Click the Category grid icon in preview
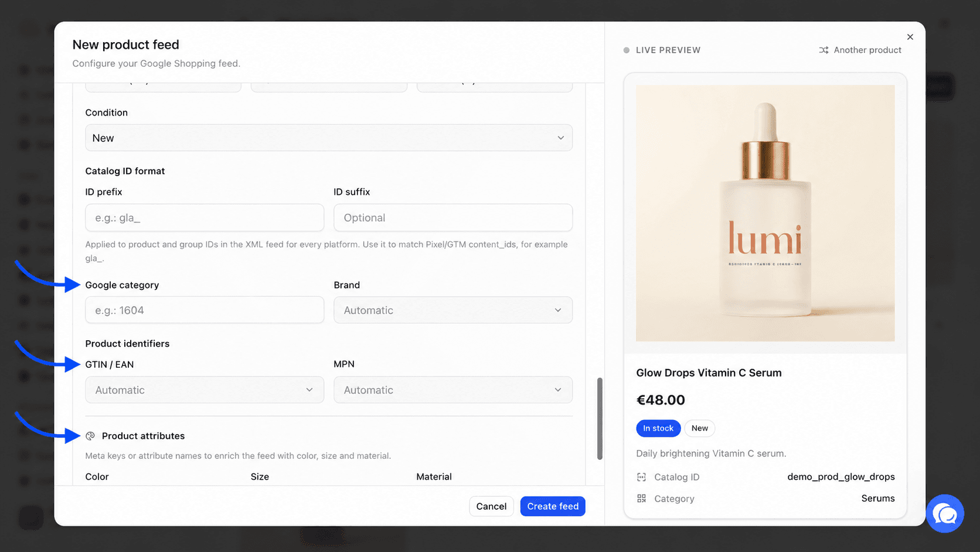980x552 pixels. tap(641, 499)
